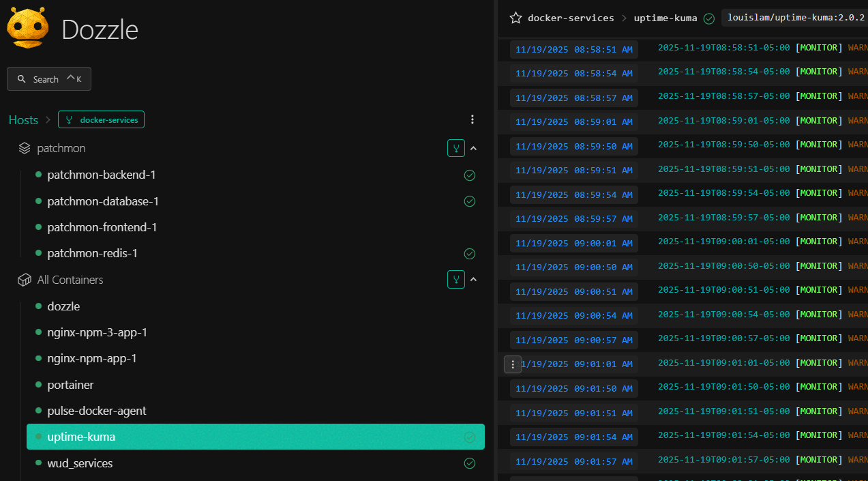Click the health check icon for patchmon-backend-1

[470, 175]
